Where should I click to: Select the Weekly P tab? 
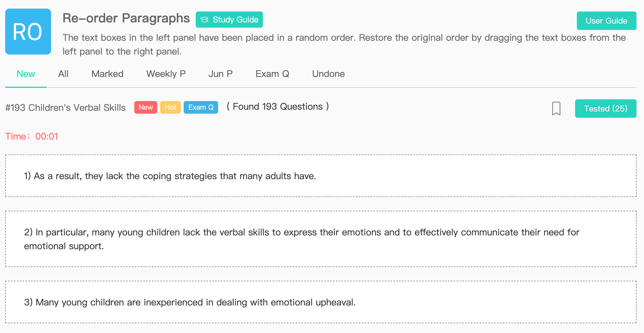pos(166,74)
